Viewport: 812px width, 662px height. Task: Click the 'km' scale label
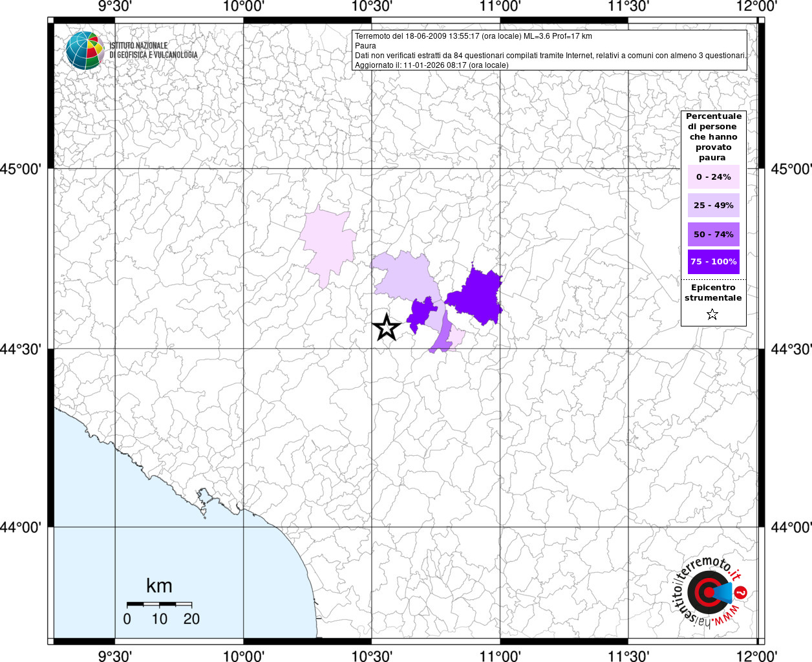pyautogui.click(x=159, y=586)
